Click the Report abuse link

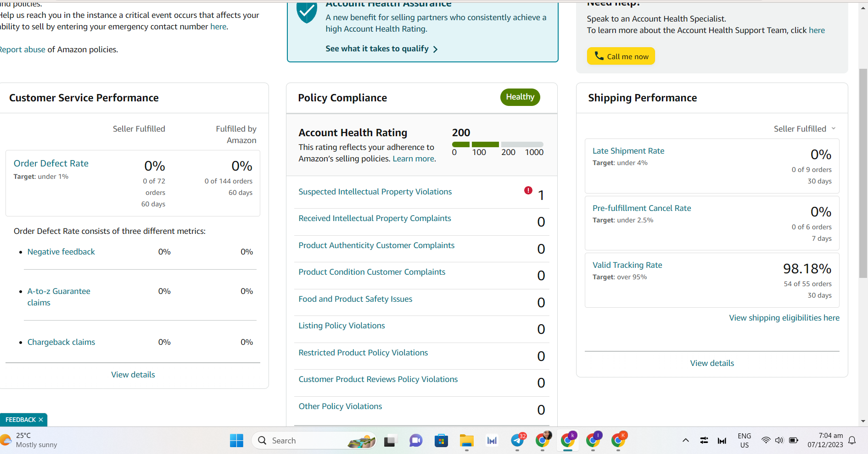(22, 50)
